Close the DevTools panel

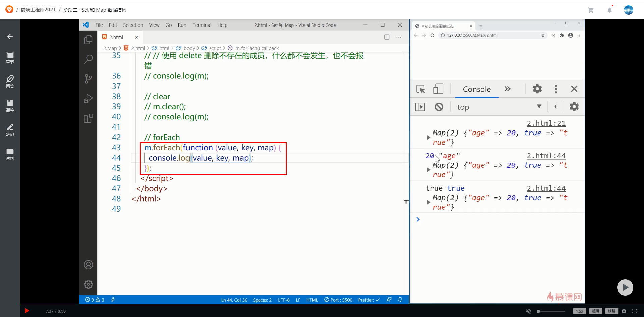[574, 89]
